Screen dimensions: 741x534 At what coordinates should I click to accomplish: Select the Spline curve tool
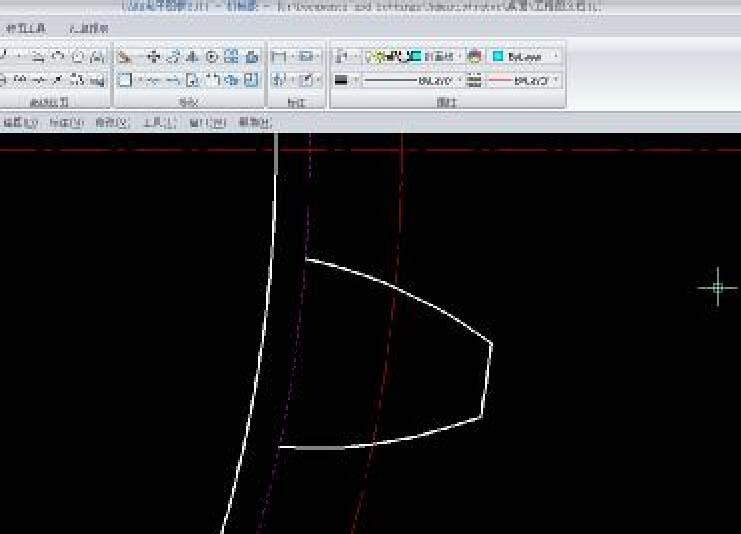[19, 80]
